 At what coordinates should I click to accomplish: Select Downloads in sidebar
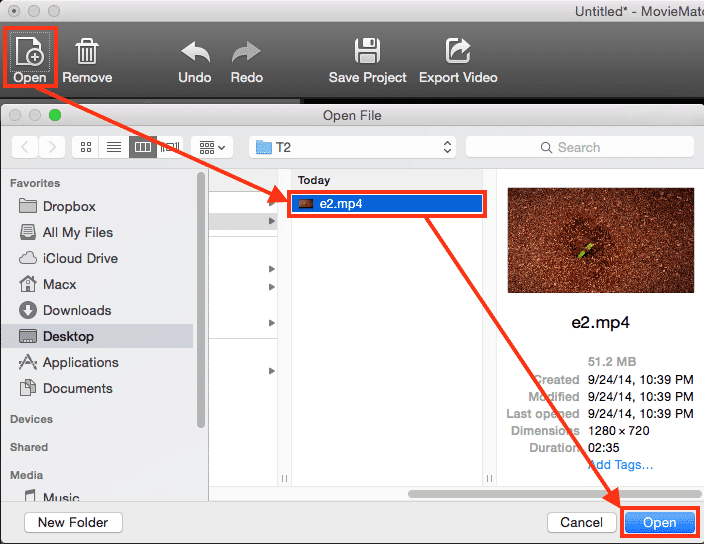point(98,310)
